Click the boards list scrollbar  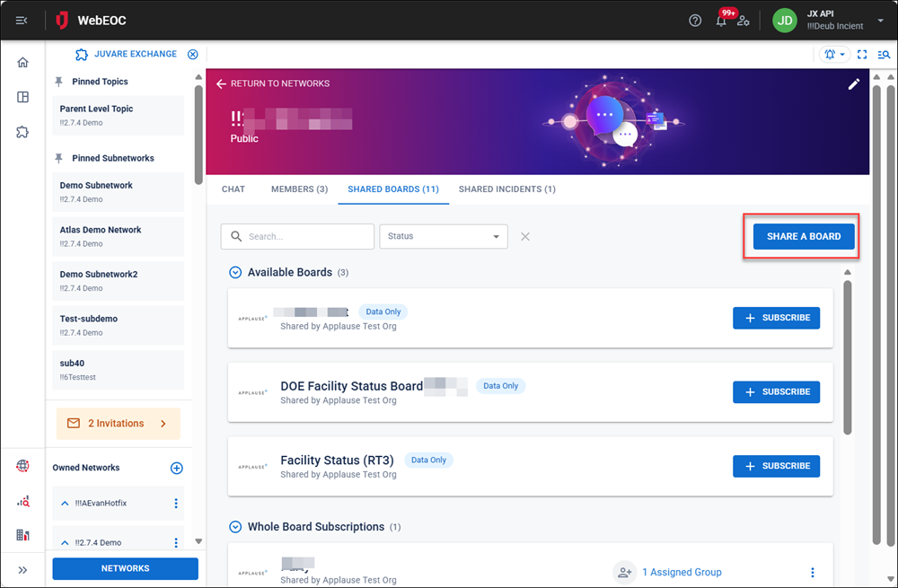[848, 357]
